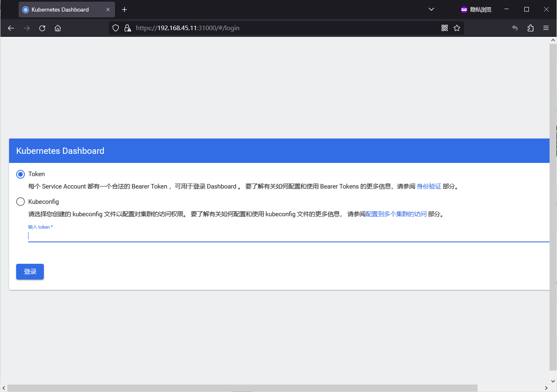The image size is (557, 392).
Task: Reload the page with refresh icon
Action: [42, 28]
